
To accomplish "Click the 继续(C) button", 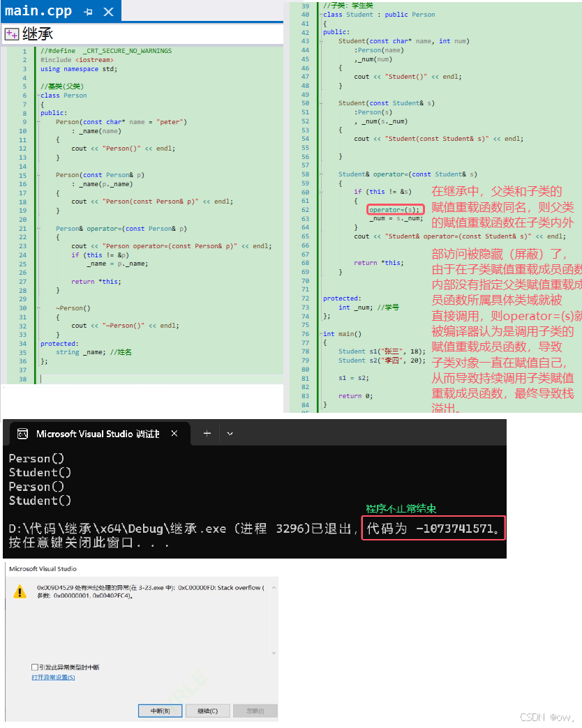I will tap(208, 711).
